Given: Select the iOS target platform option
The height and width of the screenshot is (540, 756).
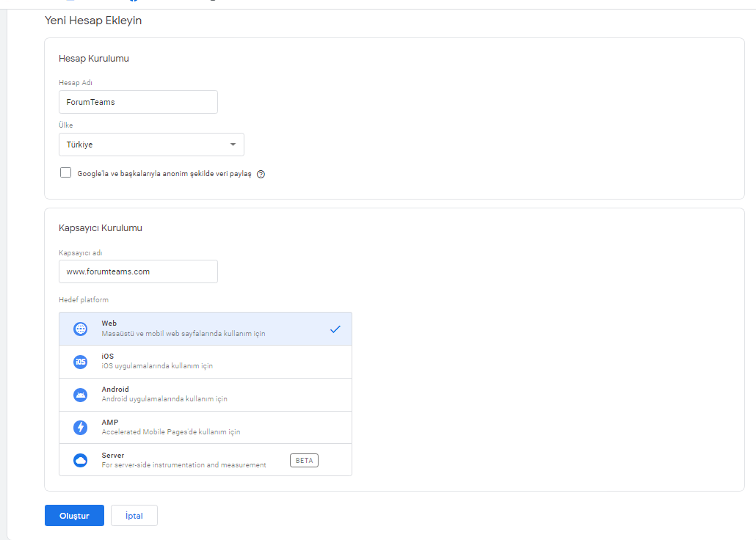Looking at the screenshot, I should tap(206, 362).
